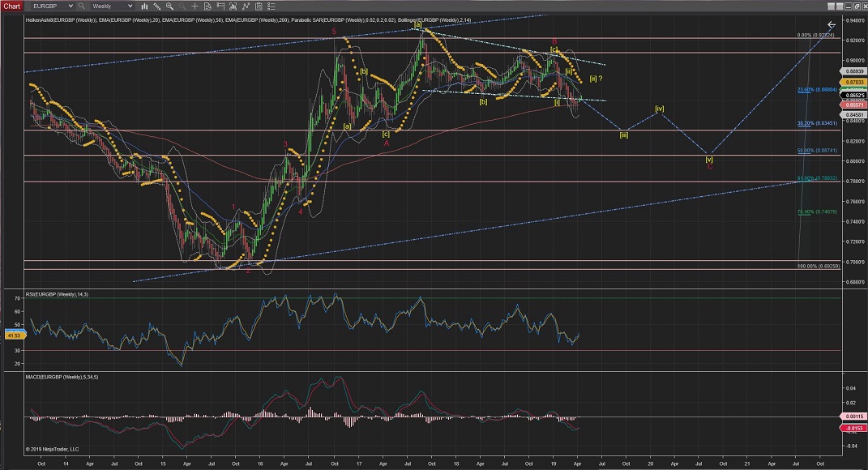Select the red wave 1 label
Image resolution: width=868 pixels, height=470 pixels.
233,207
